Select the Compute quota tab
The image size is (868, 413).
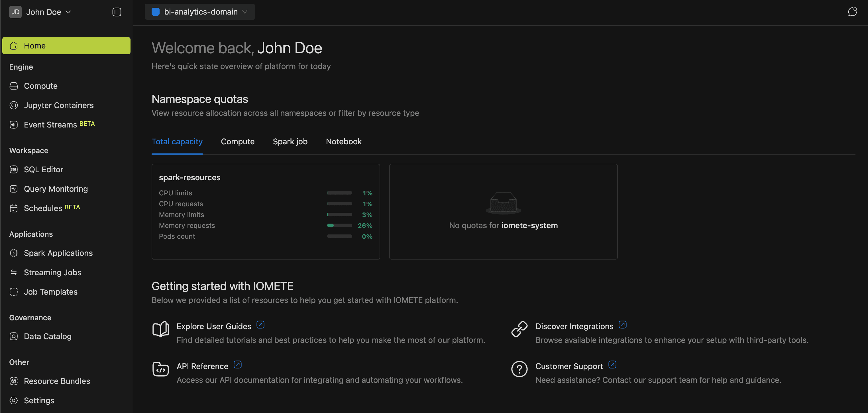pyautogui.click(x=238, y=141)
